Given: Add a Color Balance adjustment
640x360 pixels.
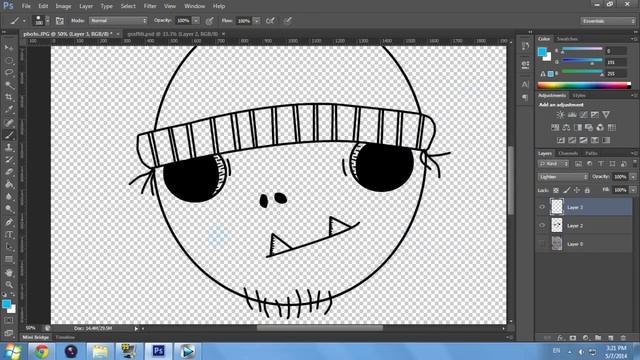Looking at the screenshot, I should [566, 127].
